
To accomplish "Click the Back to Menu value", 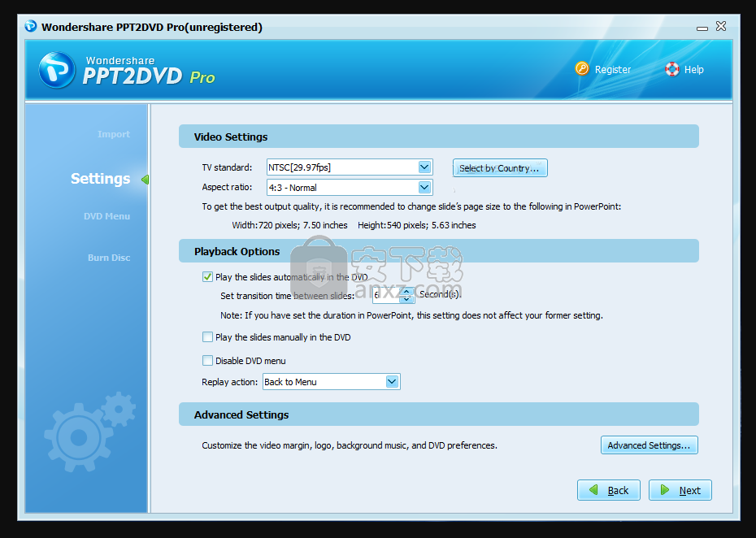I will [x=290, y=382].
